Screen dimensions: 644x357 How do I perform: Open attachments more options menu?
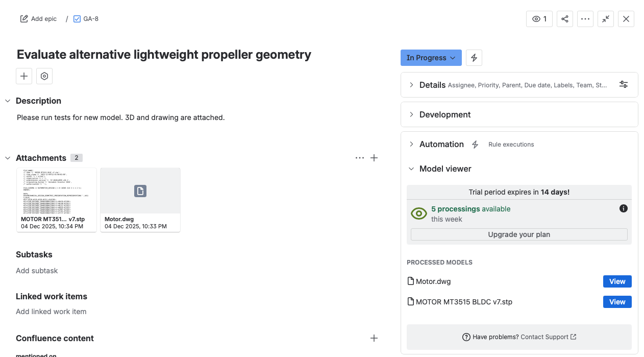(x=360, y=158)
